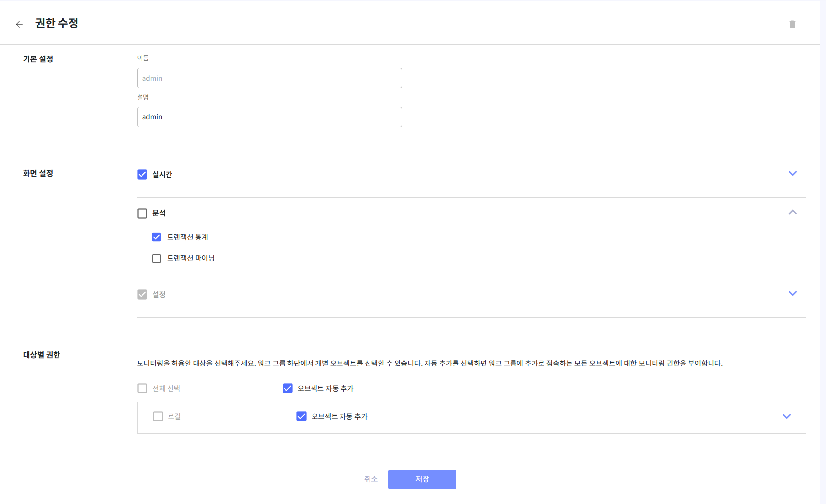Collapse the 분석 section chevron
Screen dimensions: 826x504
point(792,212)
